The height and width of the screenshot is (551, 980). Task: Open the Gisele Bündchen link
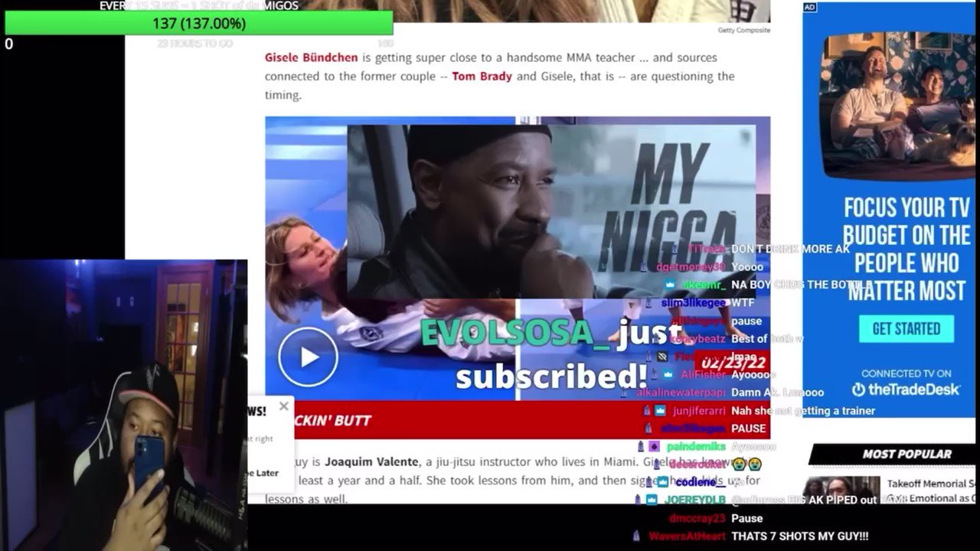point(311,57)
